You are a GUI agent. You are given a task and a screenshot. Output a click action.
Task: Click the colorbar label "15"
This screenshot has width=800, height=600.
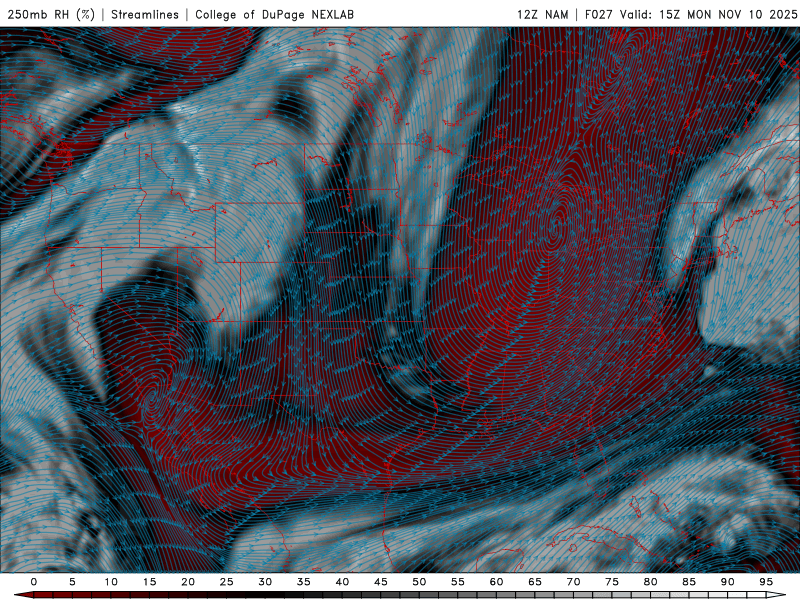(x=149, y=582)
